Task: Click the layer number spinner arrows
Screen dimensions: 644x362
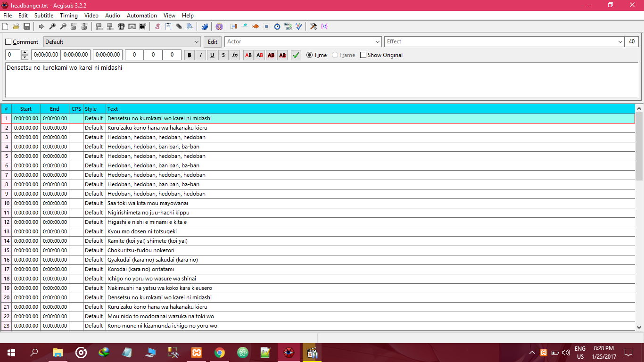Action: pos(25,55)
